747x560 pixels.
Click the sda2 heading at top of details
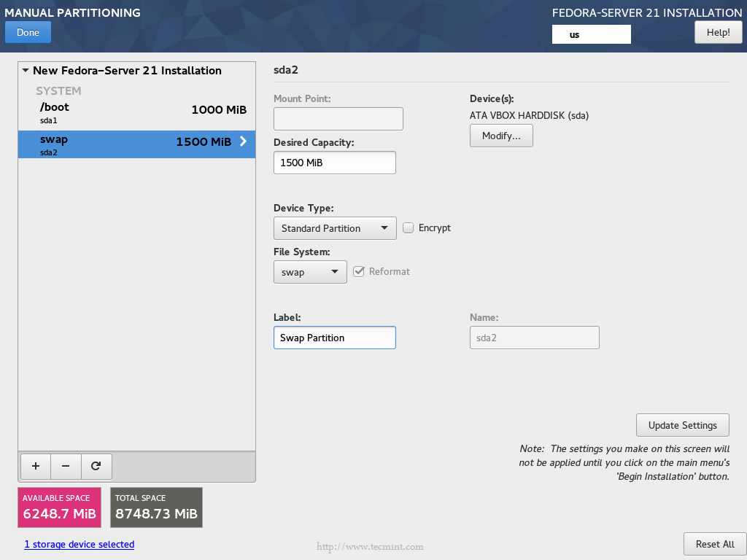pos(286,70)
